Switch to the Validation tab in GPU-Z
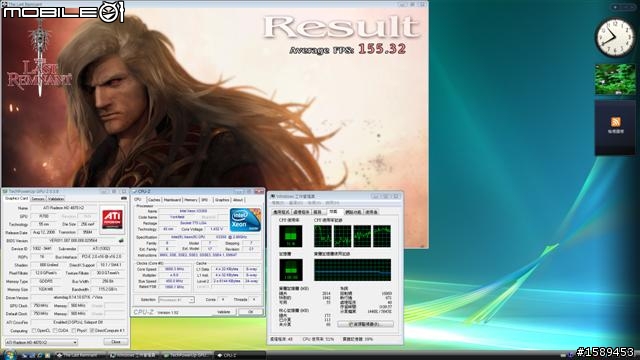 56,199
